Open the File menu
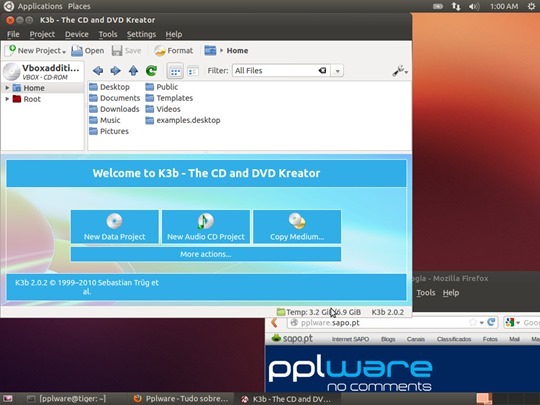Viewport: 540px width, 405px height. [x=13, y=34]
